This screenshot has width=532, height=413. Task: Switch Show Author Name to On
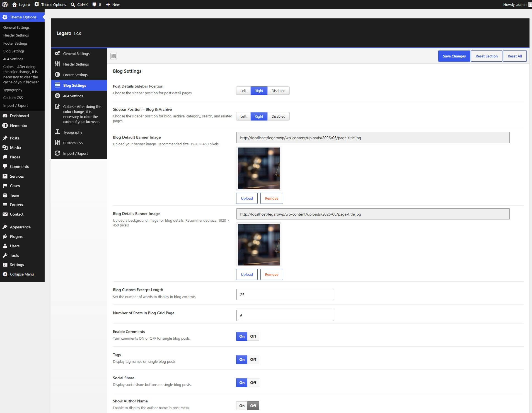pos(242,406)
